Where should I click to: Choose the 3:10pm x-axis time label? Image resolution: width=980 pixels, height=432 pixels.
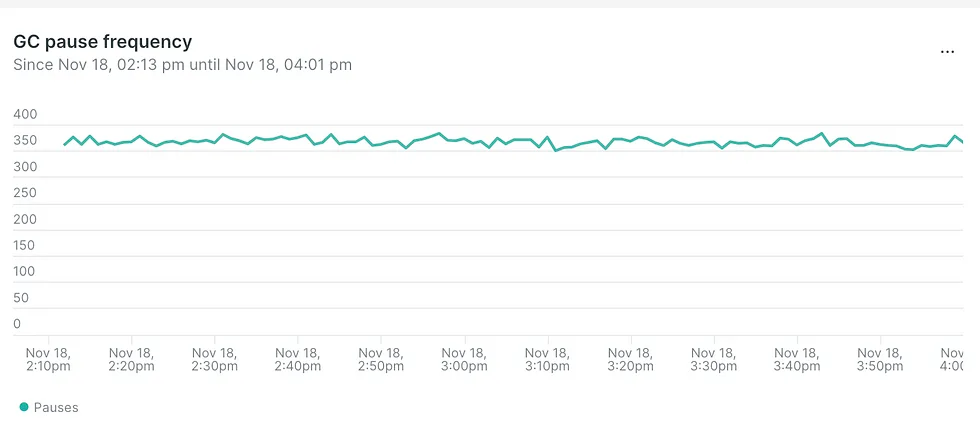(547, 360)
